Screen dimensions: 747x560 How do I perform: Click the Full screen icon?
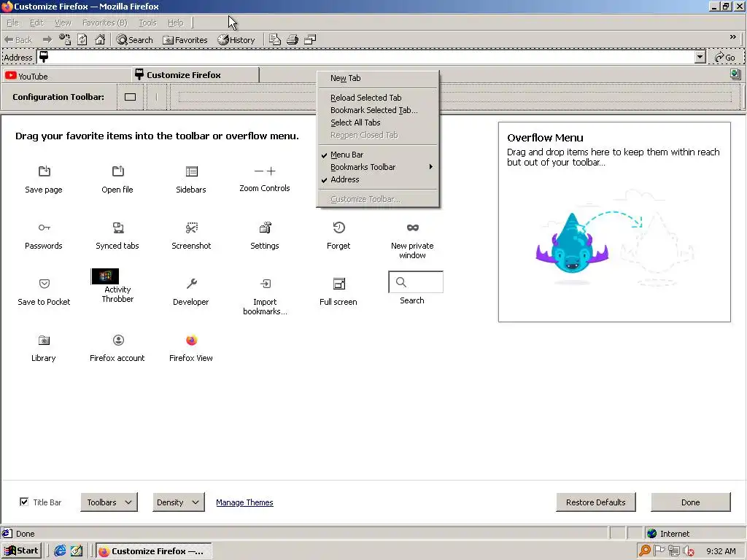[338, 284]
